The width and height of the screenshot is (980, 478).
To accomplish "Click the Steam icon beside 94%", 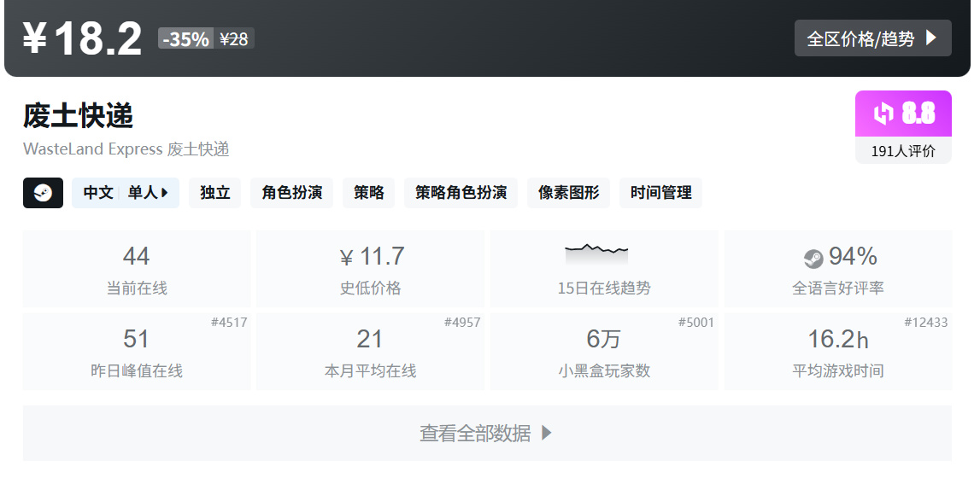I will pyautogui.click(x=813, y=259).
